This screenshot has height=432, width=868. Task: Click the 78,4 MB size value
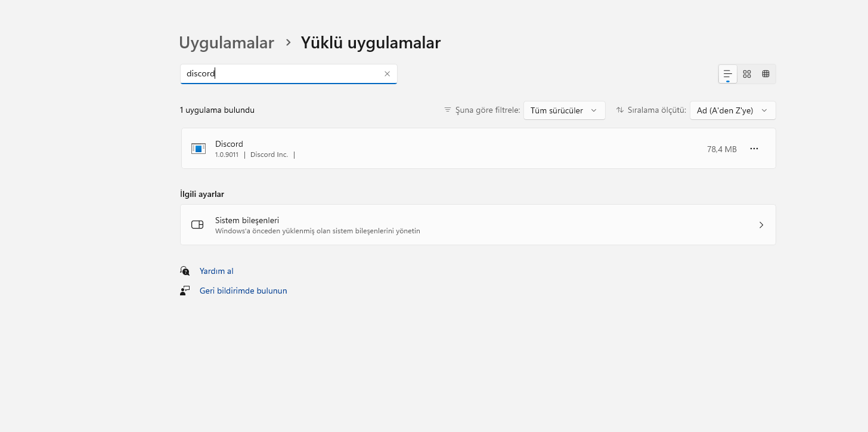click(722, 149)
